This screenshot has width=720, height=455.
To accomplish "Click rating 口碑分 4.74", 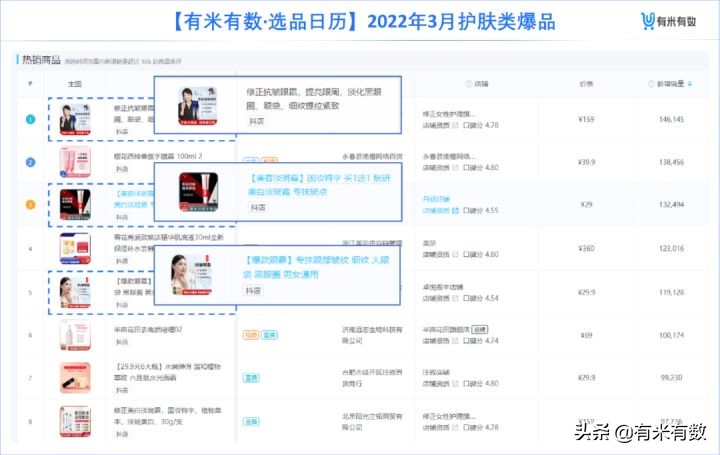I will tap(480, 341).
